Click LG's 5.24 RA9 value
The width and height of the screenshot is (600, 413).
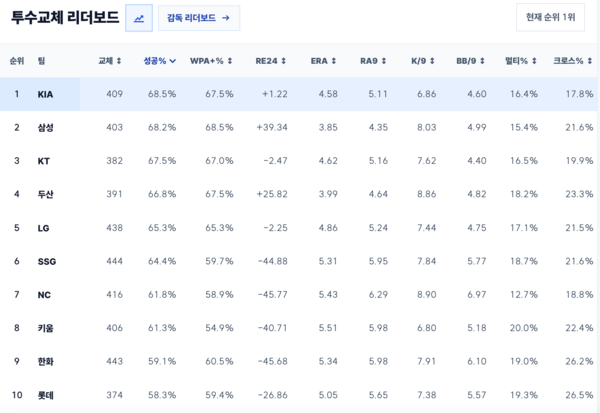pyautogui.click(x=378, y=228)
